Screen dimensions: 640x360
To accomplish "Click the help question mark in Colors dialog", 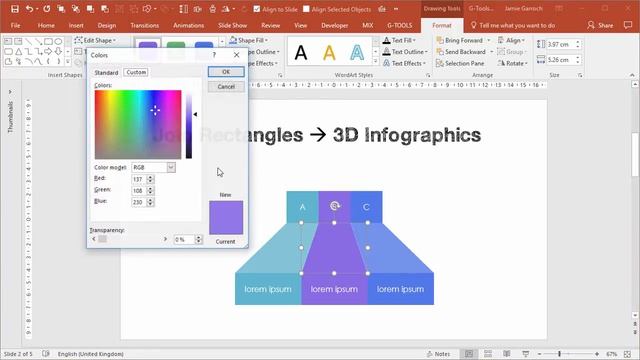I will (x=214, y=55).
